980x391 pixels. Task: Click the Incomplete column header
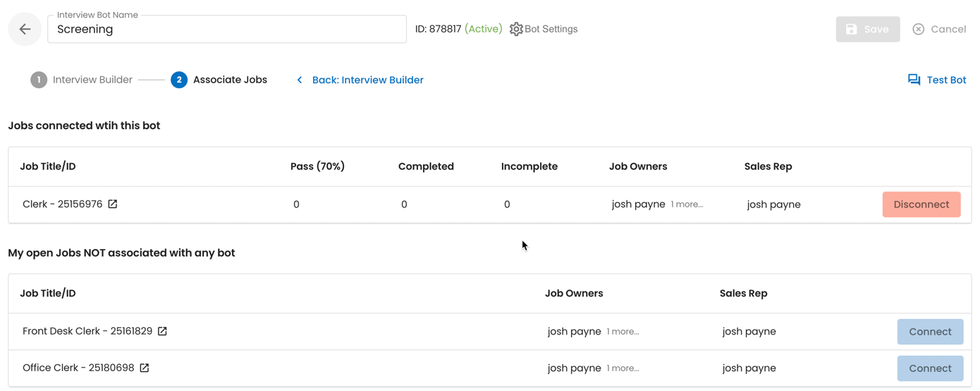(x=529, y=167)
